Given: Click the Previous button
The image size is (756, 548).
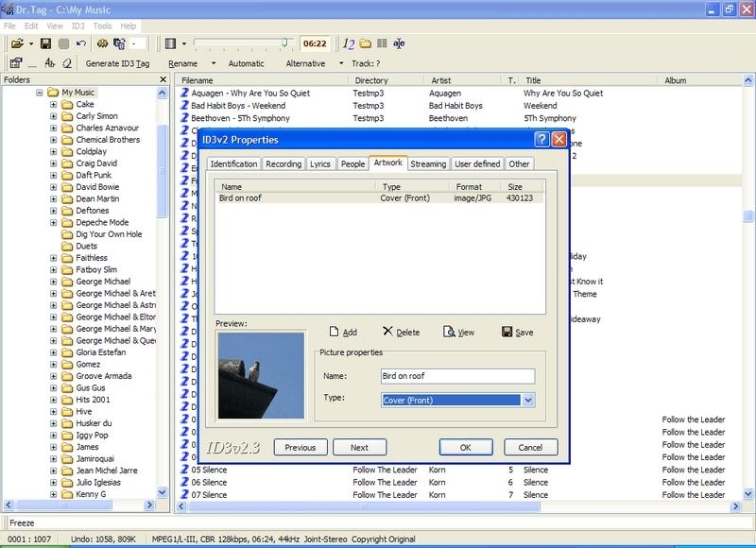Looking at the screenshot, I should pos(301,447).
